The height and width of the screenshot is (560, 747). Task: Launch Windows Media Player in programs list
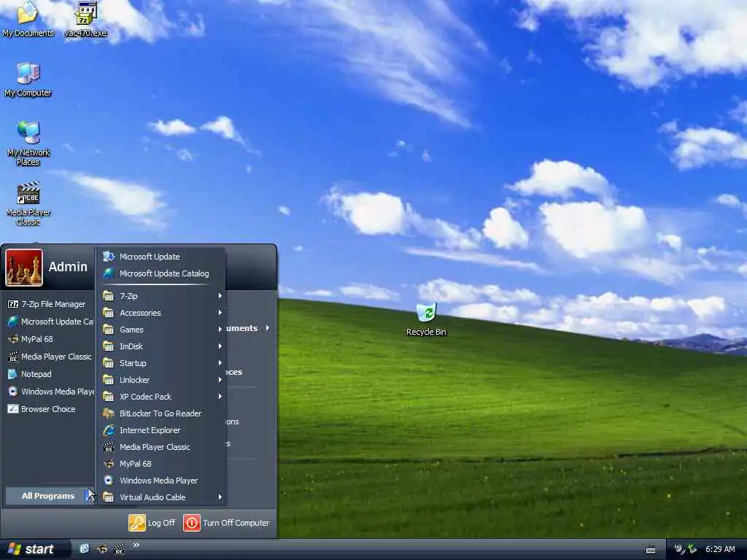click(161, 481)
